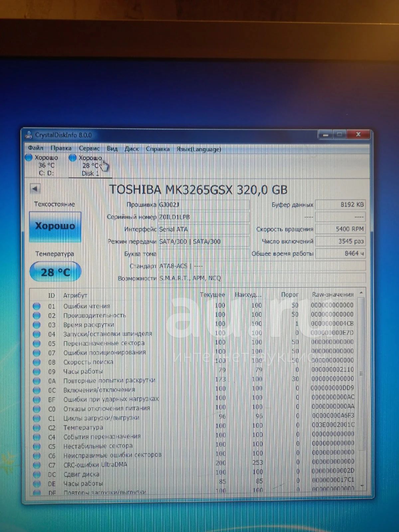The height and width of the screenshot is (532, 399).
Task: Click the Текущее column header
Action: click(x=212, y=295)
